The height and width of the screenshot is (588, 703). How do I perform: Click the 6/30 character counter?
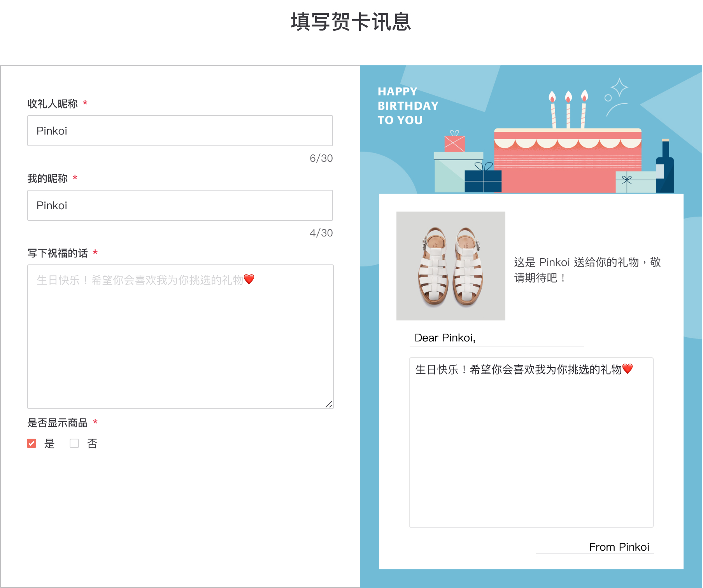tap(321, 158)
